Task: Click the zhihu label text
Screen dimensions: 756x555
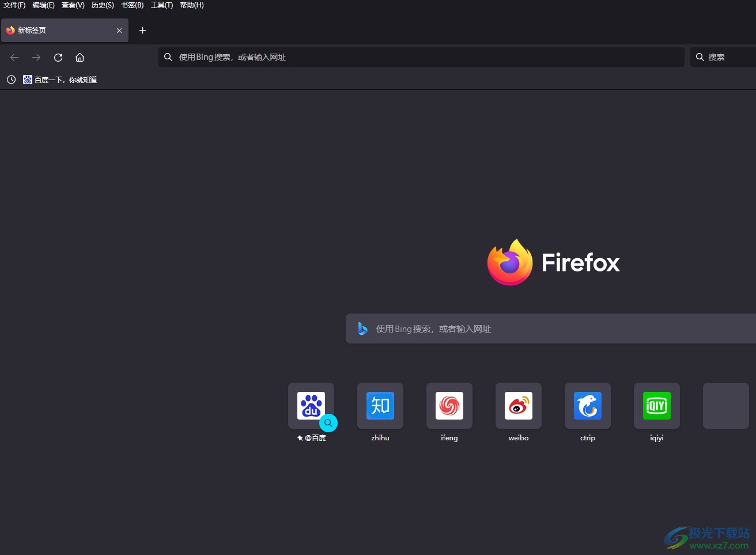Action: [x=380, y=438]
